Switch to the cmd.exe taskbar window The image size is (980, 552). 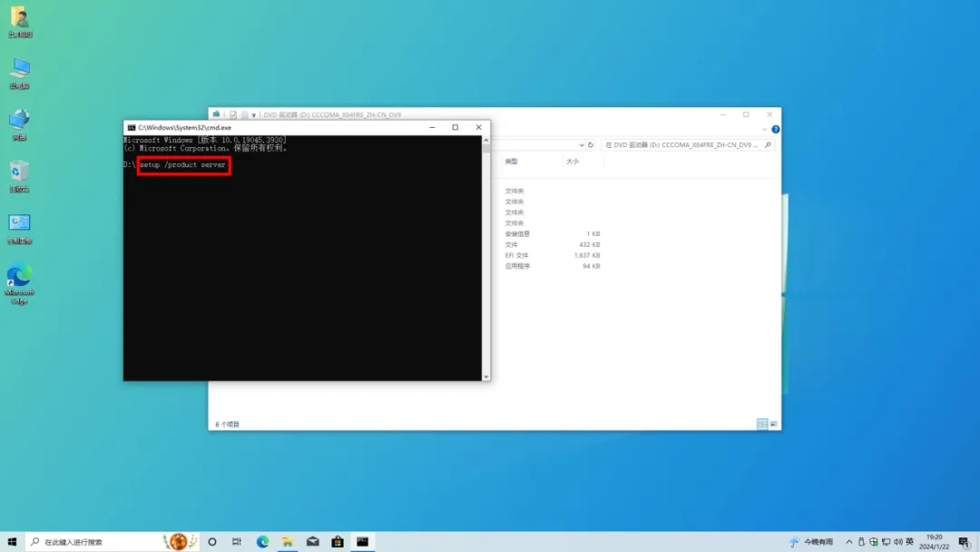click(361, 541)
